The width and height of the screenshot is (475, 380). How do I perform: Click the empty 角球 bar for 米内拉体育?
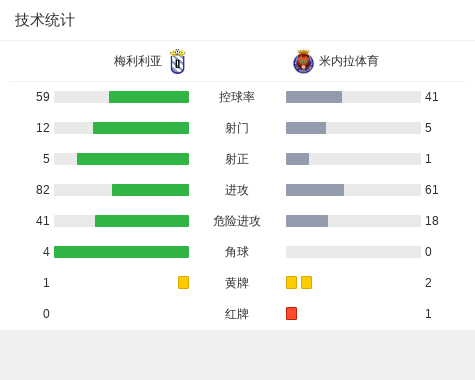click(353, 252)
